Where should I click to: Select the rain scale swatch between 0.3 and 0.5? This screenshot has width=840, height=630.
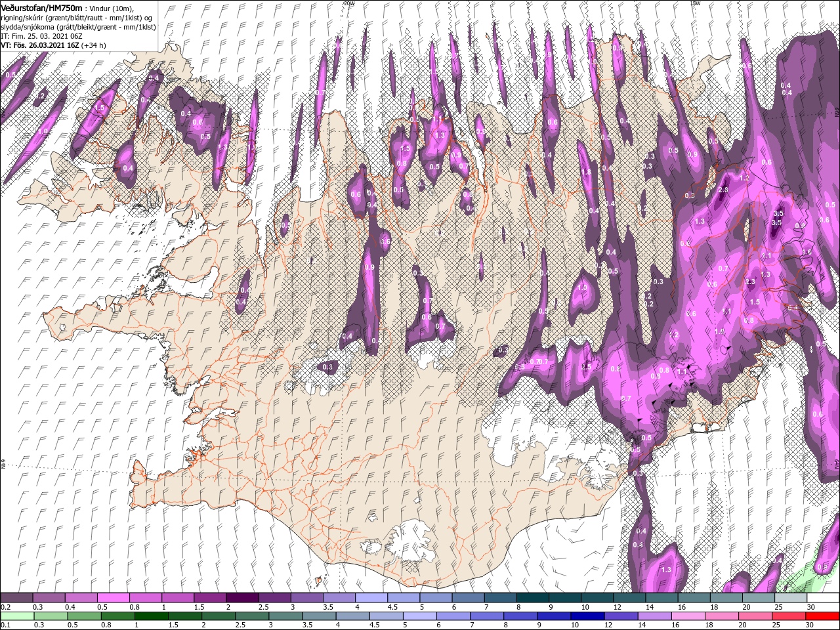[x=51, y=616]
